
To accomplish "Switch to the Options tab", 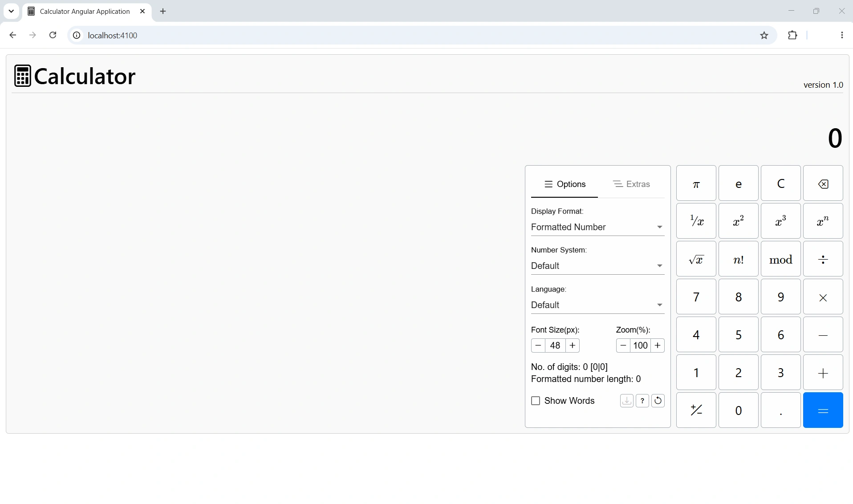I will [x=565, y=184].
